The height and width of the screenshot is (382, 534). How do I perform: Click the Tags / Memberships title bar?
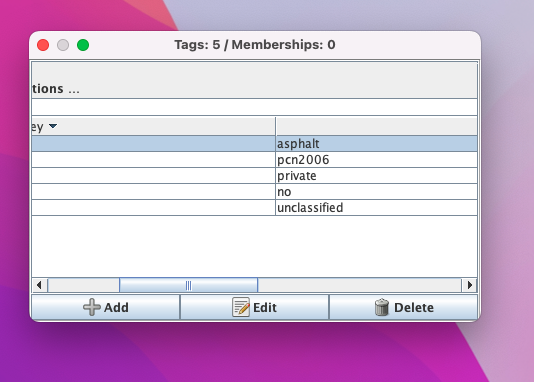tap(255, 45)
